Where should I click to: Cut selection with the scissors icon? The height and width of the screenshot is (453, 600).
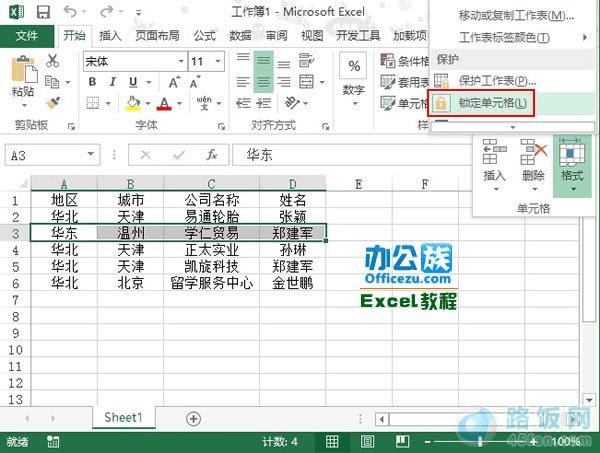[x=52, y=60]
